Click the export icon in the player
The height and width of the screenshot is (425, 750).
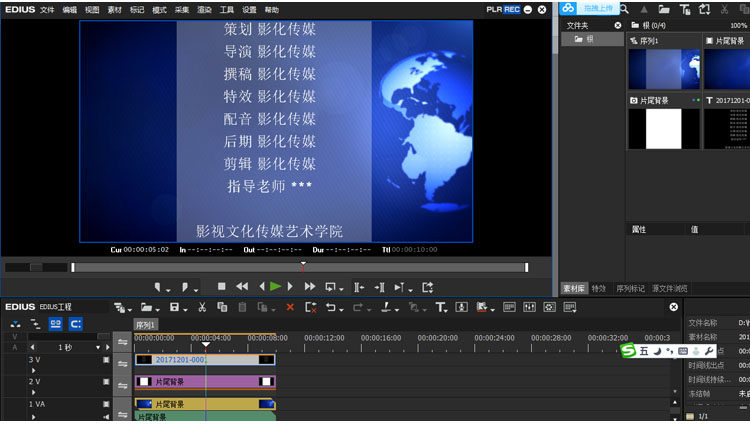[x=427, y=287]
